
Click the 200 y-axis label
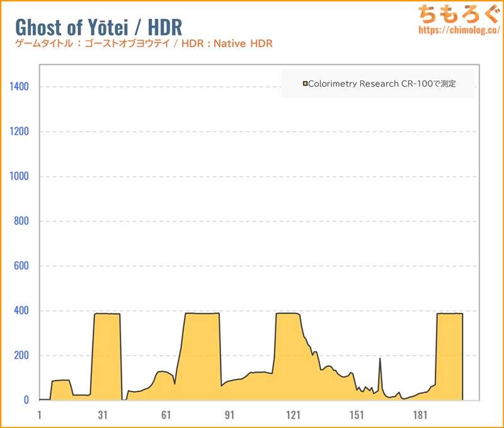pos(20,356)
